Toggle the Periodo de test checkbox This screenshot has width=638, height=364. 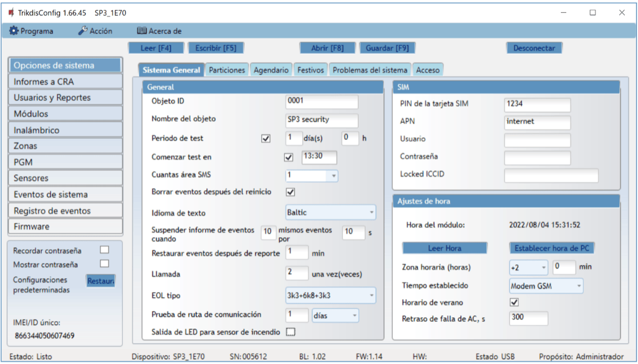pyautogui.click(x=266, y=139)
